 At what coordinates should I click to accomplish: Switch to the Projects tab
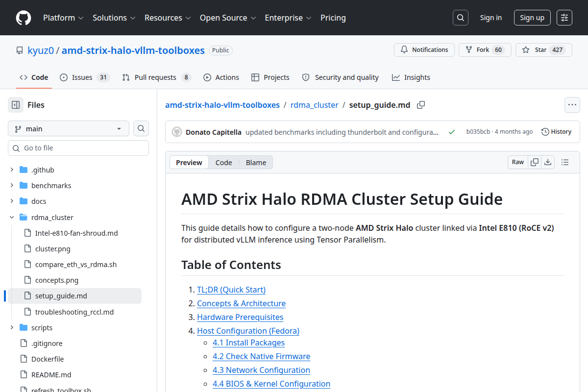coord(270,77)
